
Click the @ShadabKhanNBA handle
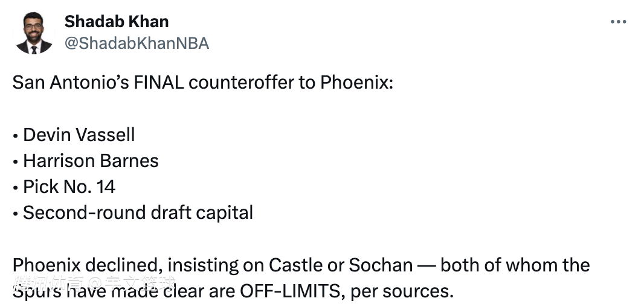[137, 43]
